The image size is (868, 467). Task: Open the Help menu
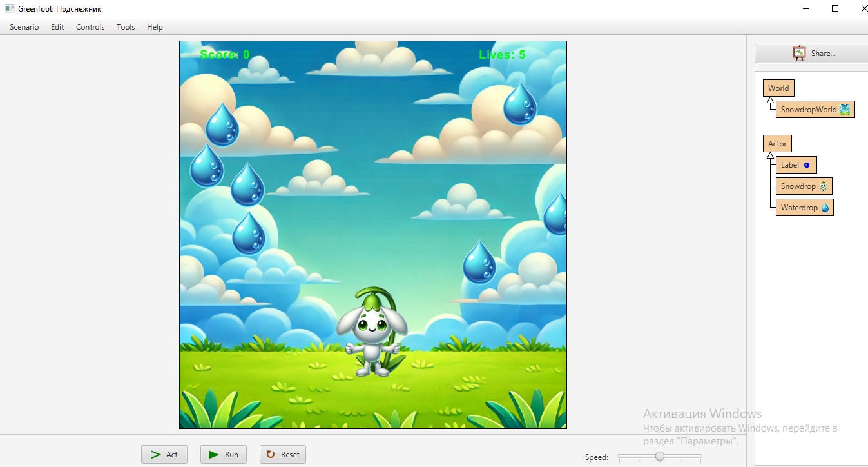155,27
